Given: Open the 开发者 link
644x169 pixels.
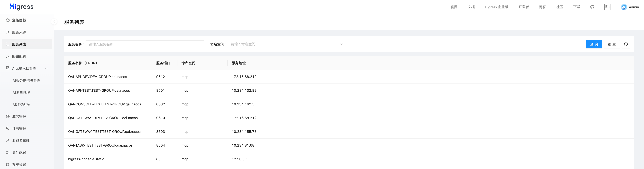Looking at the screenshot, I should [523, 7].
